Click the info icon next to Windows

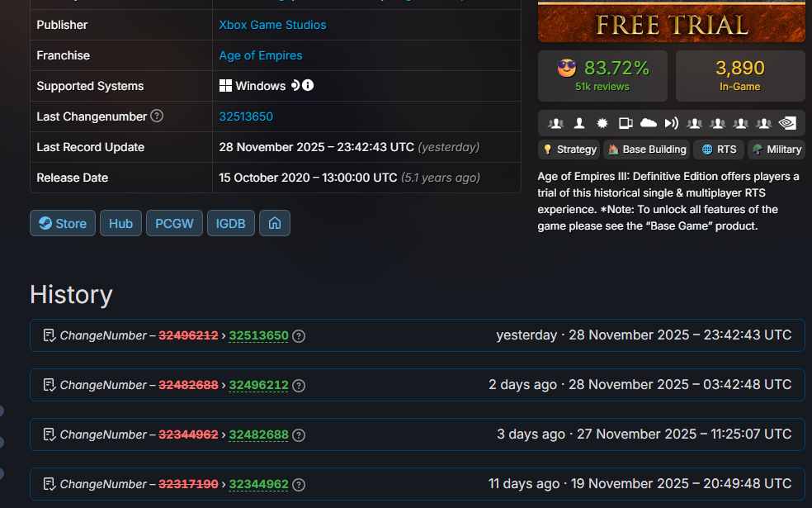(x=308, y=86)
